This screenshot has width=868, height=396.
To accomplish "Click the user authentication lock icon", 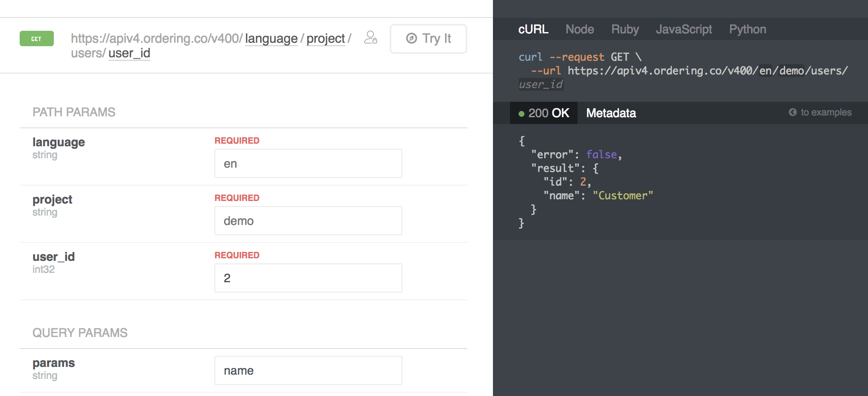I will pos(370,38).
